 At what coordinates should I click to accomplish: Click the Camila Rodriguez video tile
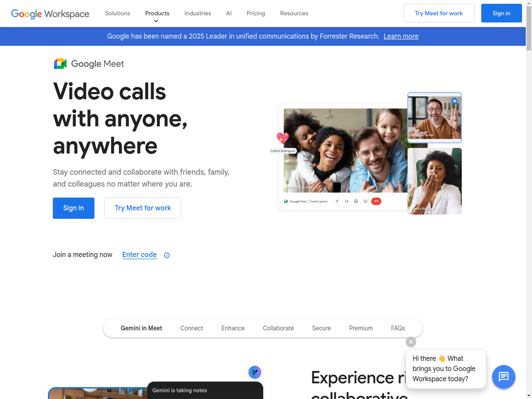[434, 181]
